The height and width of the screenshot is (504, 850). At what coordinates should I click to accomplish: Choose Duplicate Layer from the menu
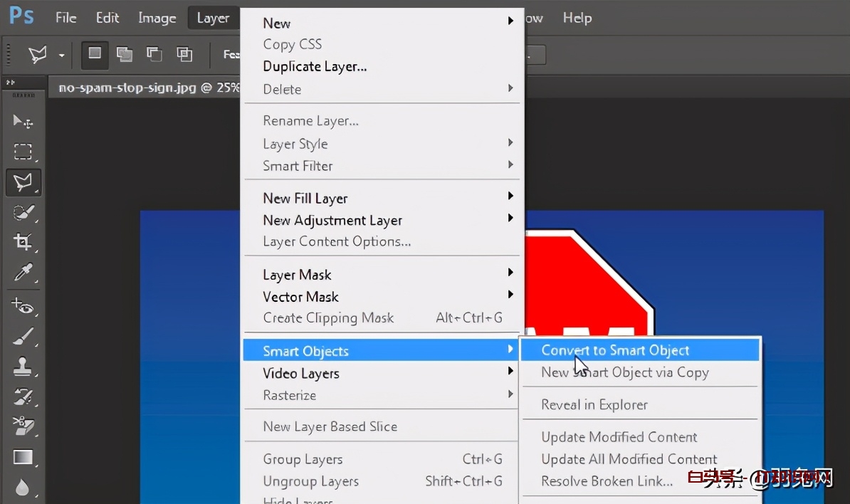(315, 66)
